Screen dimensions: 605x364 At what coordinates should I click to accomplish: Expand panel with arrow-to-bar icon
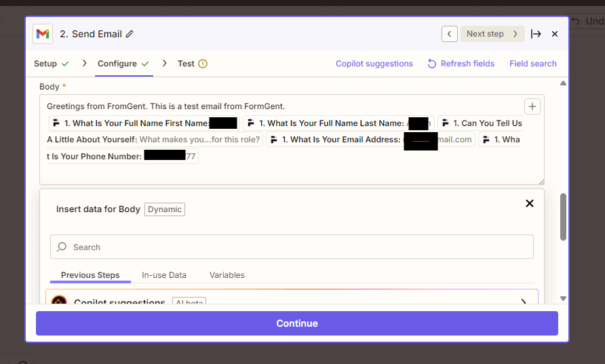coord(536,34)
